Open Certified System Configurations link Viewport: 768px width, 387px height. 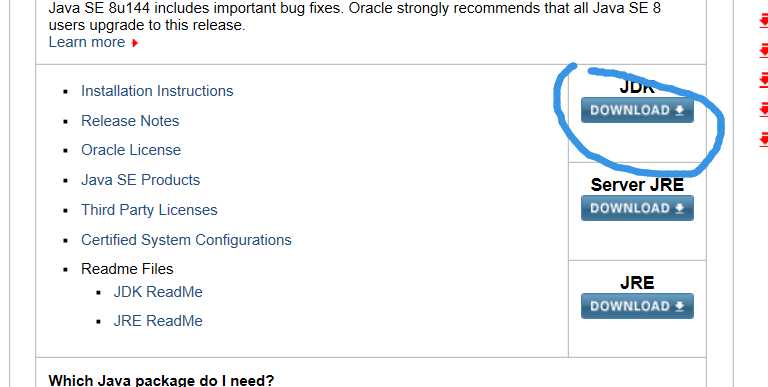[x=186, y=240]
